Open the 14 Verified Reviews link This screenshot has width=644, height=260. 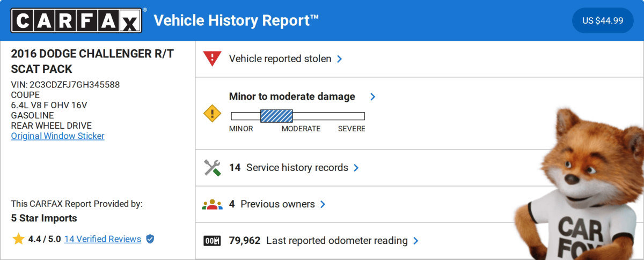103,239
